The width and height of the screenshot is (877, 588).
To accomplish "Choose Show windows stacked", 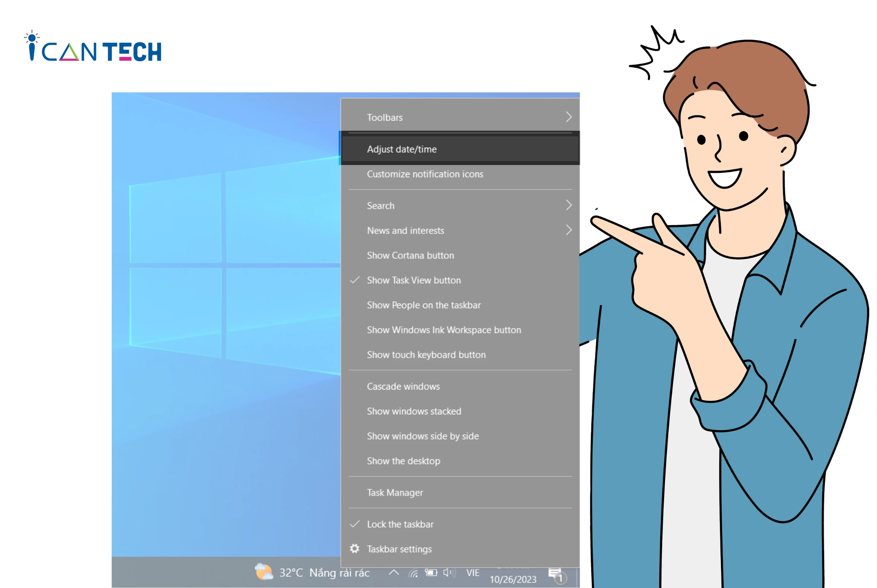I will (460, 411).
